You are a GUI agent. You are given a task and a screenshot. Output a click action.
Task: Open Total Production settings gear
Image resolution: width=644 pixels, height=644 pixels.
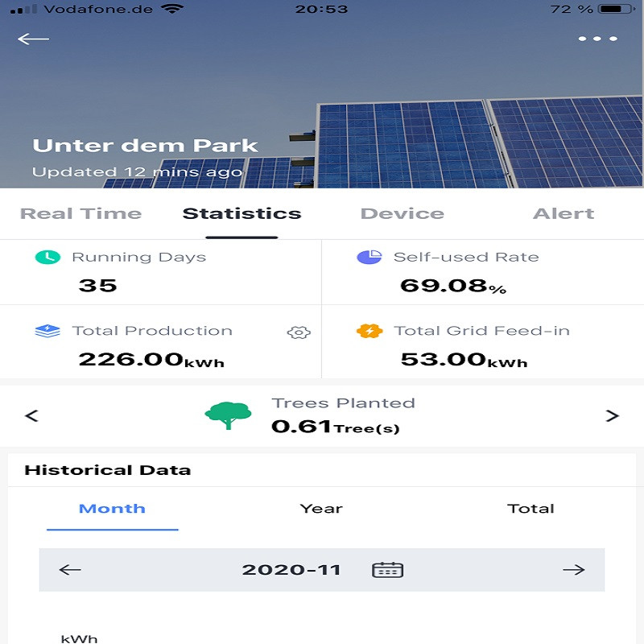point(299,332)
